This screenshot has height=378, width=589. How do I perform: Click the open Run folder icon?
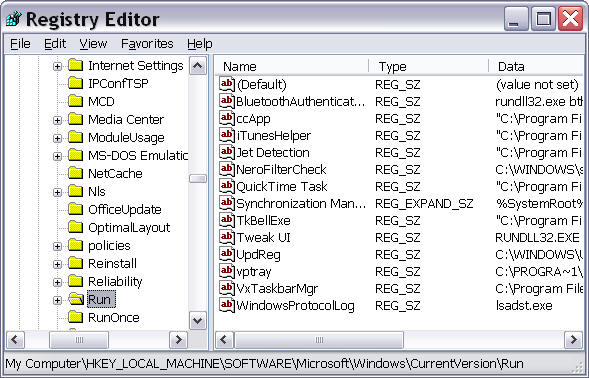click(x=76, y=299)
